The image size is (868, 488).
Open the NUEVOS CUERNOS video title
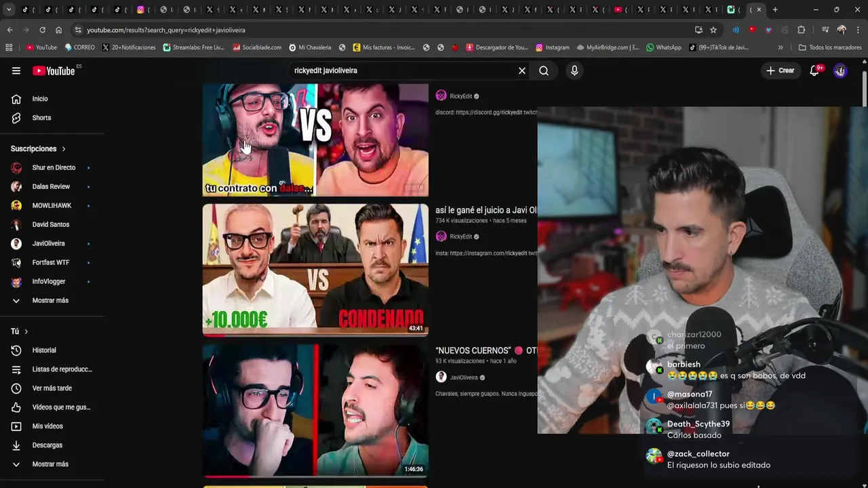click(486, 350)
